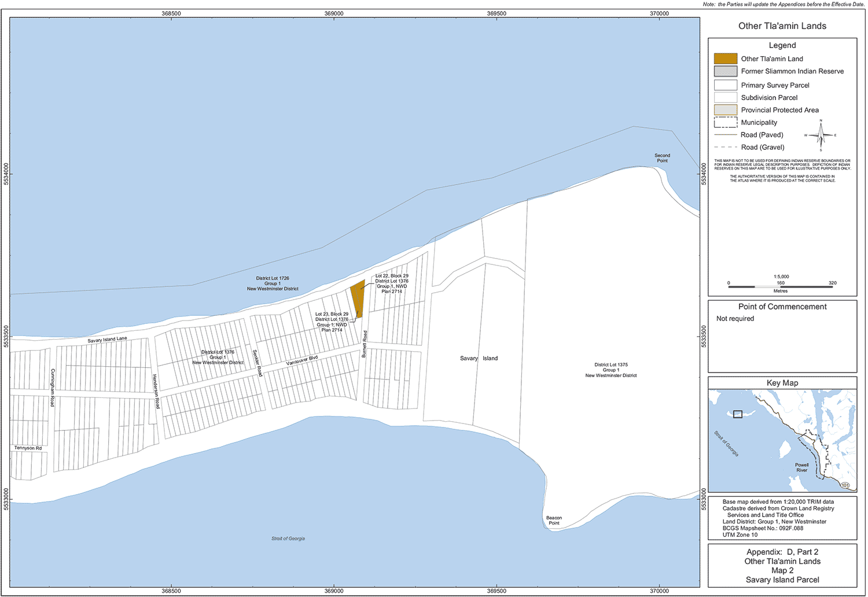
Task: Click the 'Vancouver Blvd' road label
Action: [x=302, y=360]
